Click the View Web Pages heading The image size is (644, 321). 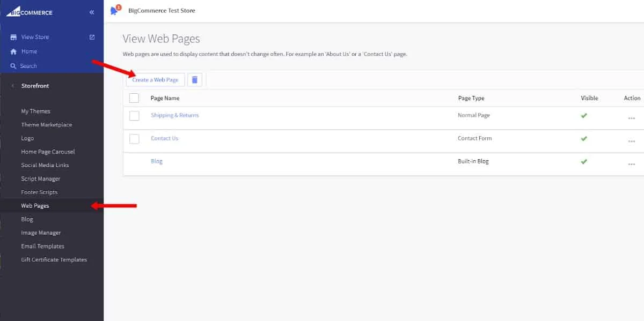(161, 39)
